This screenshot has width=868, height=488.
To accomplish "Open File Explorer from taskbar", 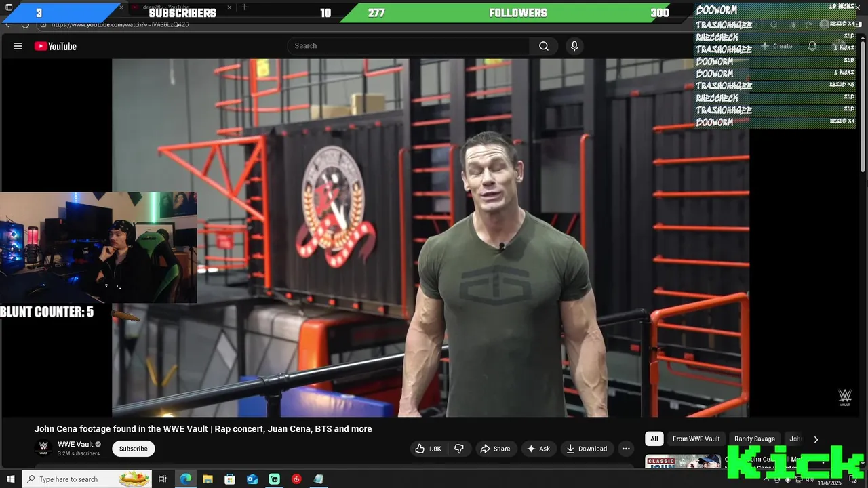I will [208, 479].
